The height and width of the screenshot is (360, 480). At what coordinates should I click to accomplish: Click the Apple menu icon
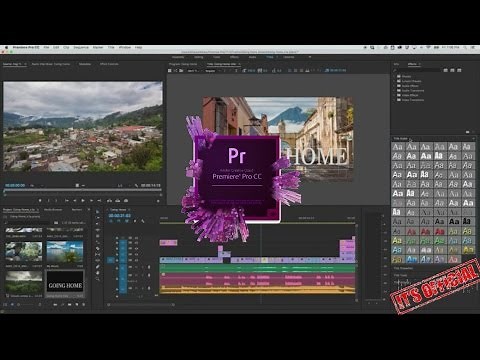click(x=6, y=47)
